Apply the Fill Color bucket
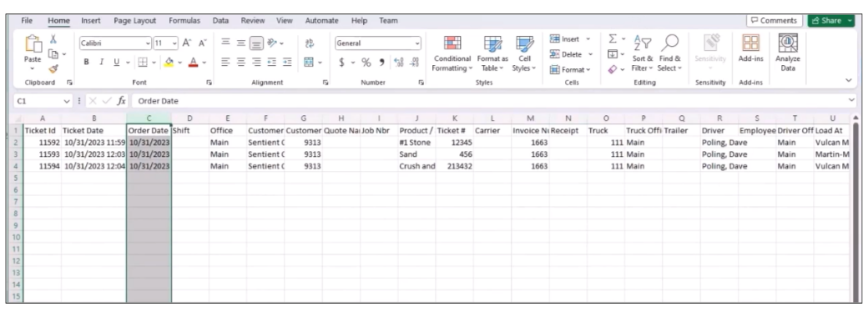 (169, 62)
